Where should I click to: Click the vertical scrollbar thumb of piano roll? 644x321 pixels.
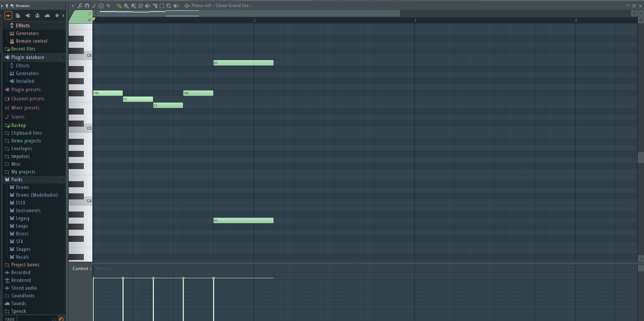point(641,158)
